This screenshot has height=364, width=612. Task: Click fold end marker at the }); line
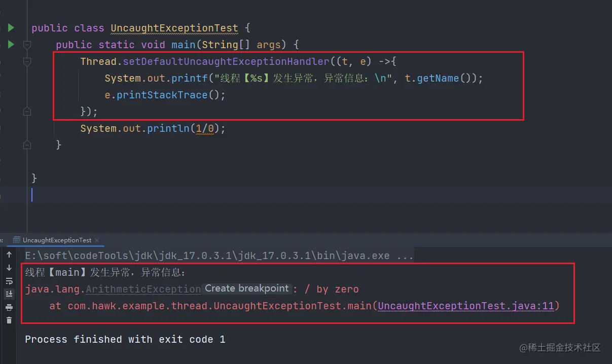[x=27, y=111]
